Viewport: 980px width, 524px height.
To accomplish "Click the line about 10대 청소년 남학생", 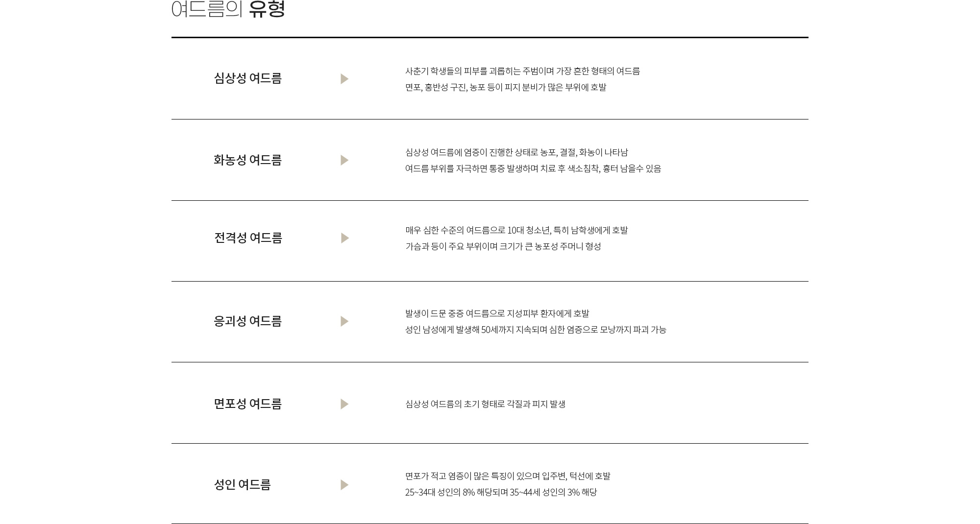I will click(x=516, y=230).
